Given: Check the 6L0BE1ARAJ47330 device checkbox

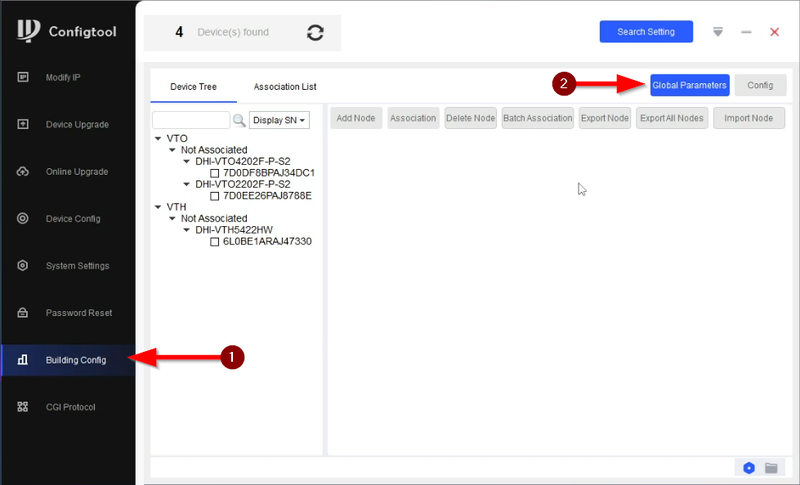Looking at the screenshot, I should (215, 242).
